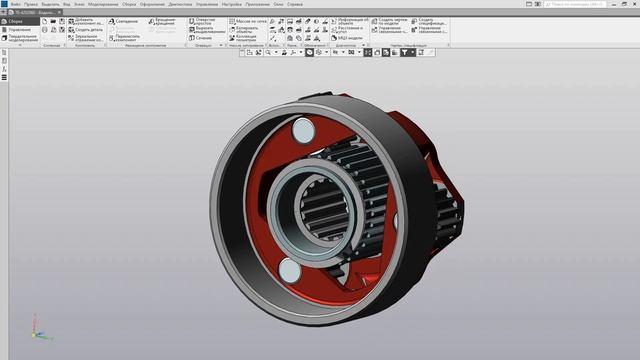
Task: Expand the Диагностика group dropdown arrow
Action: coord(363,45)
